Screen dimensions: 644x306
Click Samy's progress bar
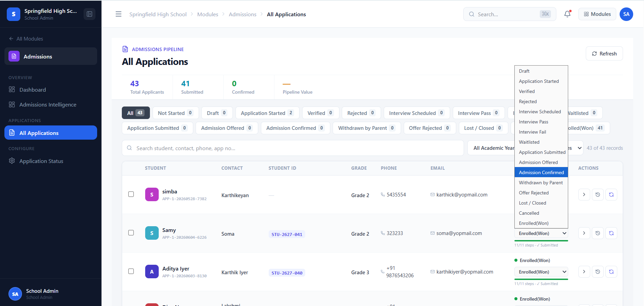point(541,241)
